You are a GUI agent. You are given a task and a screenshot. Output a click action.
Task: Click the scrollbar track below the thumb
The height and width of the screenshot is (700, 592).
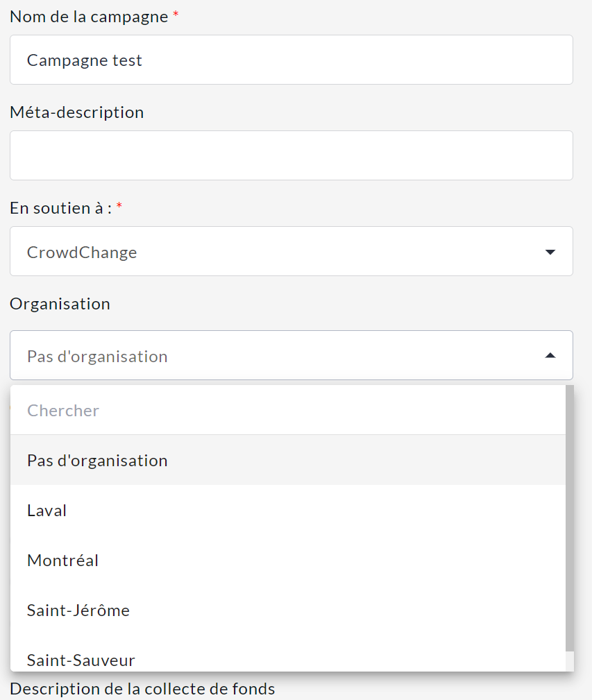(570, 661)
